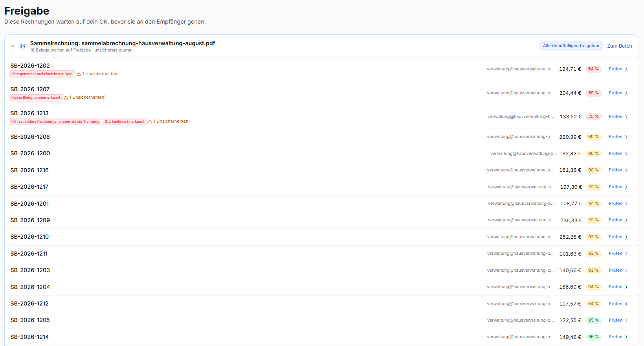Click the SB-2026-1216 invoice title
Viewport: 644px width, 346px height.
(x=29, y=170)
